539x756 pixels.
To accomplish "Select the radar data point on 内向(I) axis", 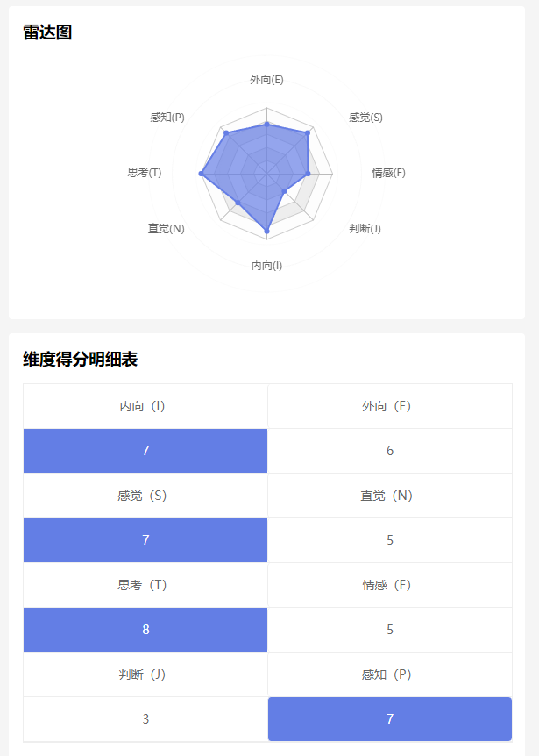I will (266, 231).
